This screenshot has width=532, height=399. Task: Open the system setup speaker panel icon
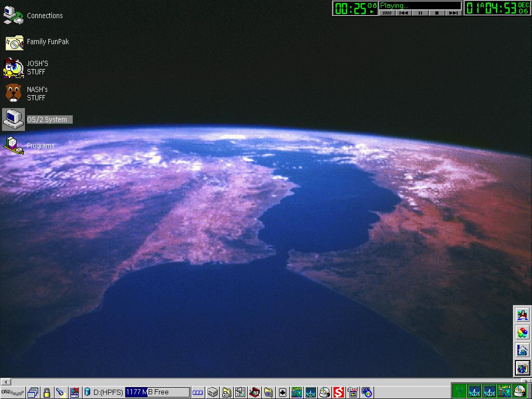240,393
